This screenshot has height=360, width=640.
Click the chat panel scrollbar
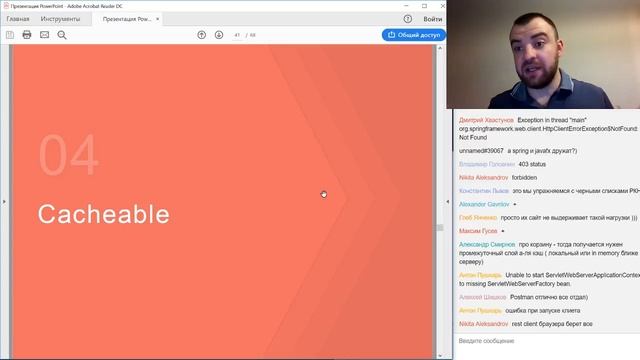[x=453, y=131]
